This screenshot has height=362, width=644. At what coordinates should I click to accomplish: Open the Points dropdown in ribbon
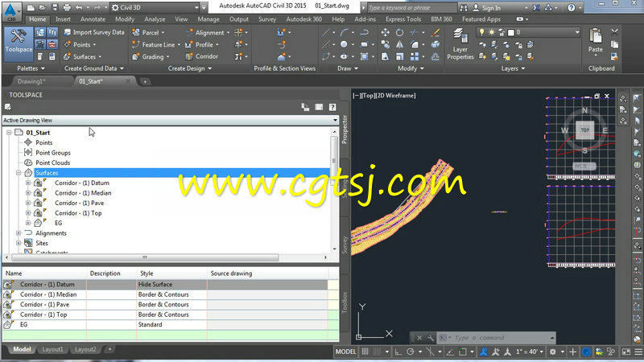80,44
